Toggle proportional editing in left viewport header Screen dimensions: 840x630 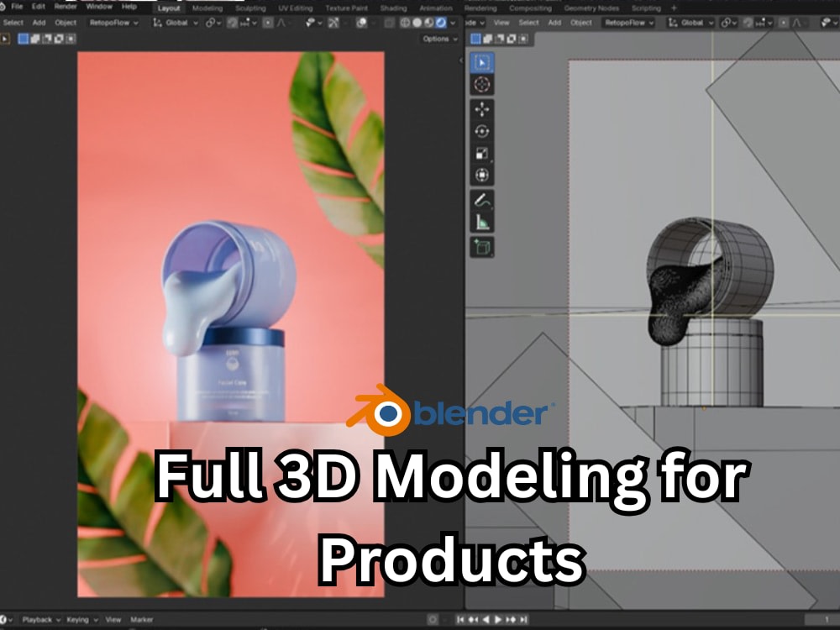pos(268,23)
